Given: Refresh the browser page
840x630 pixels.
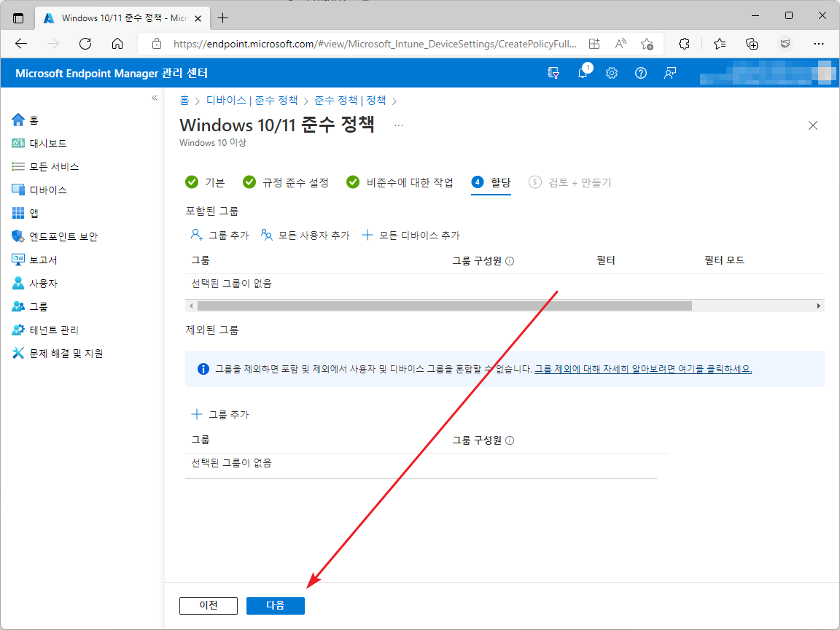Looking at the screenshot, I should tap(85, 44).
